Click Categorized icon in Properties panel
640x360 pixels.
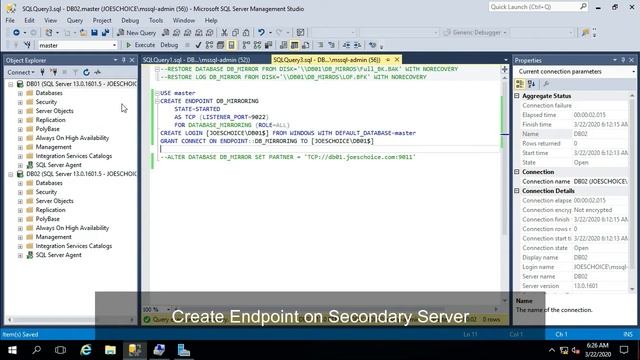point(520,84)
